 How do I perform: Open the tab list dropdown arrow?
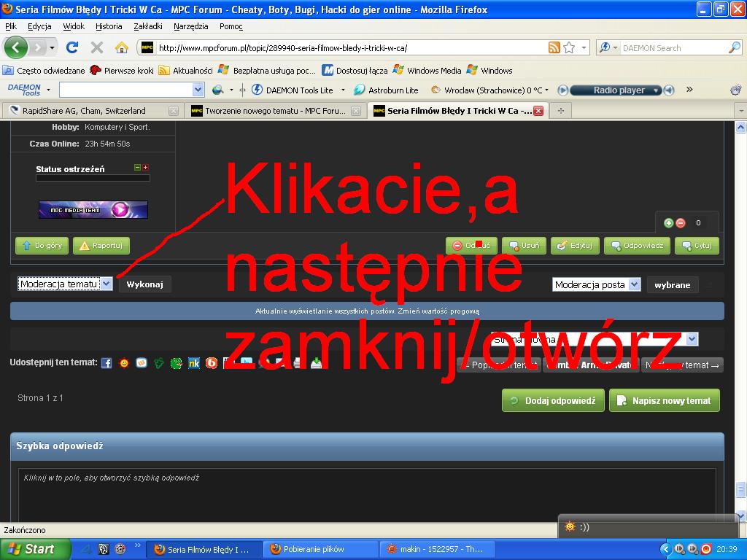(741, 111)
